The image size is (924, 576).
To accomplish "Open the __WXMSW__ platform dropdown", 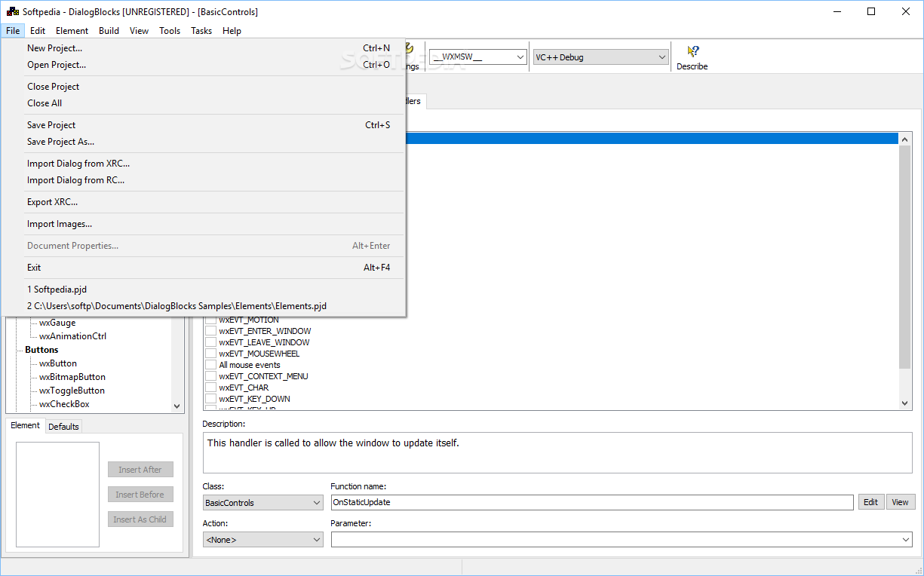I will (x=478, y=57).
